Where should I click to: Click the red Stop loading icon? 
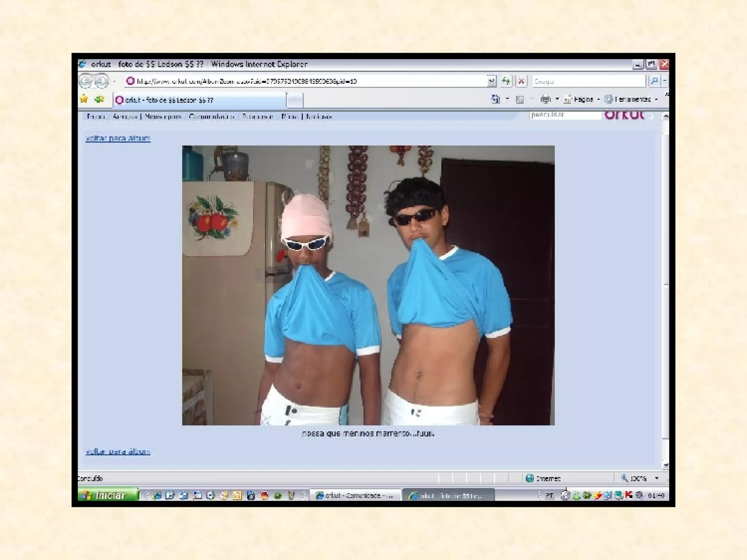521,81
